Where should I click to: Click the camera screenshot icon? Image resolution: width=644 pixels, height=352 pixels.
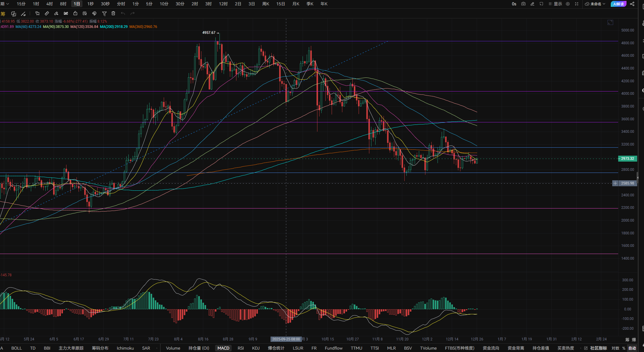pyautogui.click(x=523, y=4)
